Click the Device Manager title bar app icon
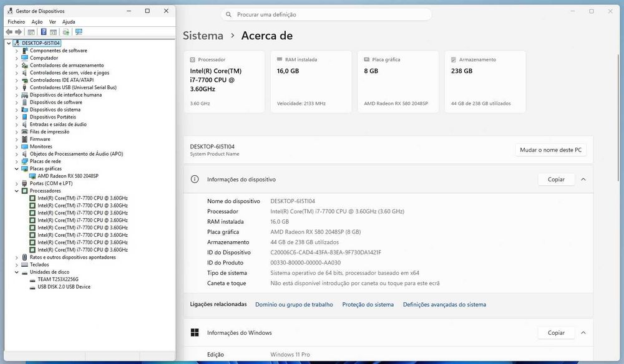The height and width of the screenshot is (364, 624). 11,11
